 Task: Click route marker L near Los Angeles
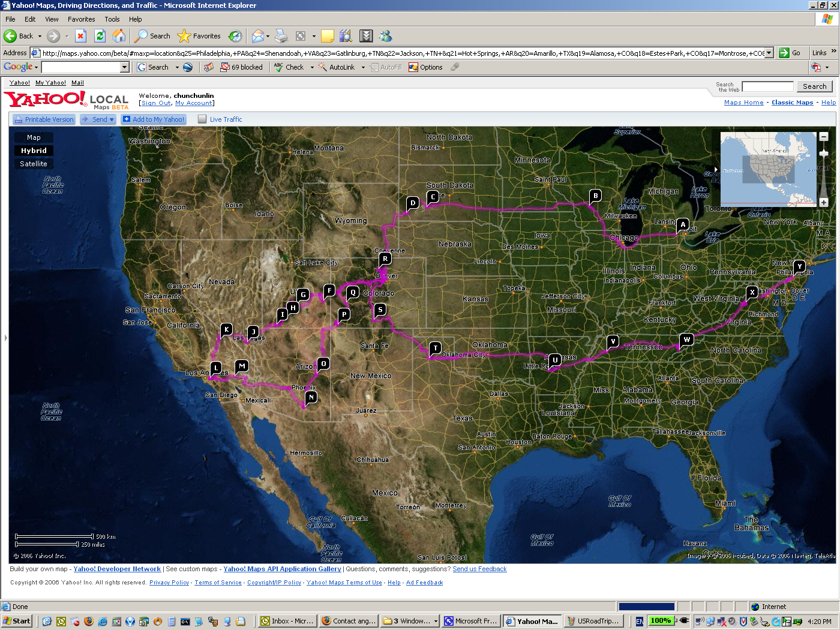click(x=216, y=367)
